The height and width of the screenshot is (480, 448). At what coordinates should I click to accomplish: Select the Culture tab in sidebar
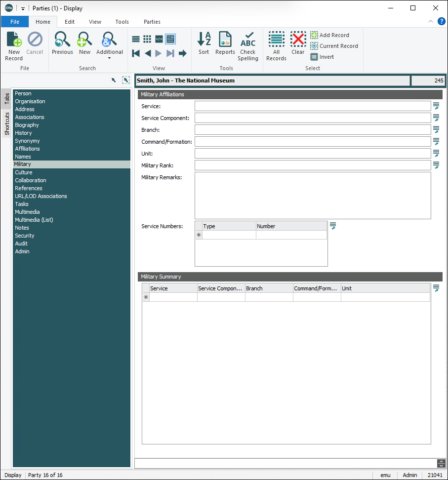[x=24, y=172]
